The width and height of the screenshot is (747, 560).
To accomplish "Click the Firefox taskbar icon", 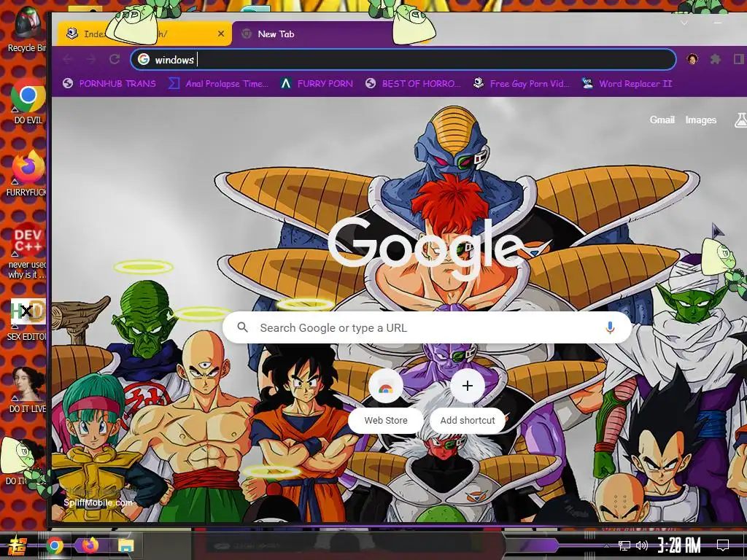I will [90, 545].
